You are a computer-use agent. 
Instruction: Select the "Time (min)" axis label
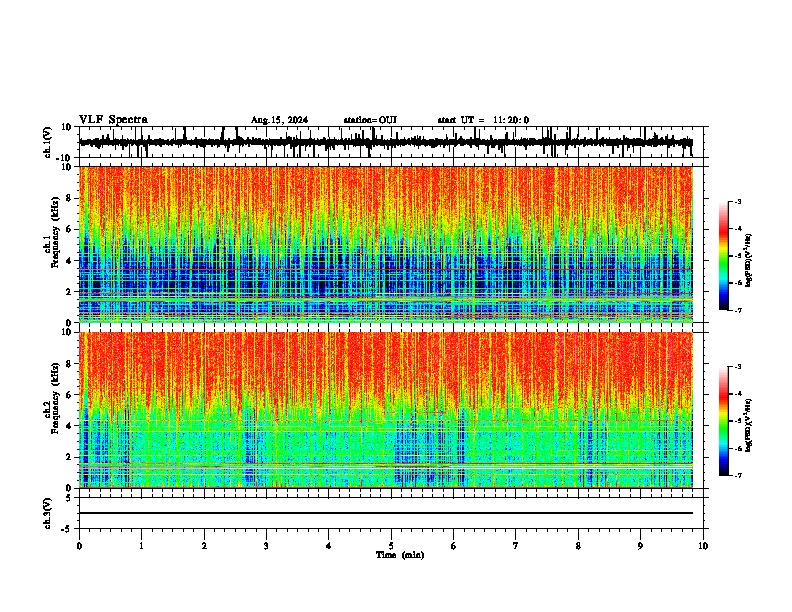coord(400,555)
